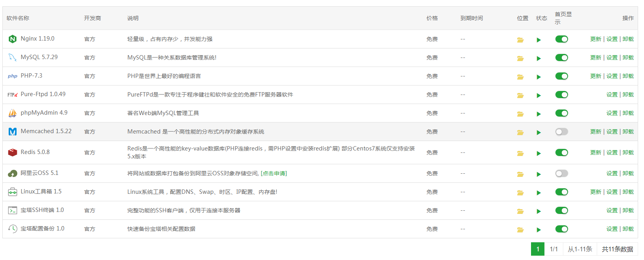Screen dimensions: 644x260
Task: Toggle off homepage display for Redis
Action: tap(561, 152)
